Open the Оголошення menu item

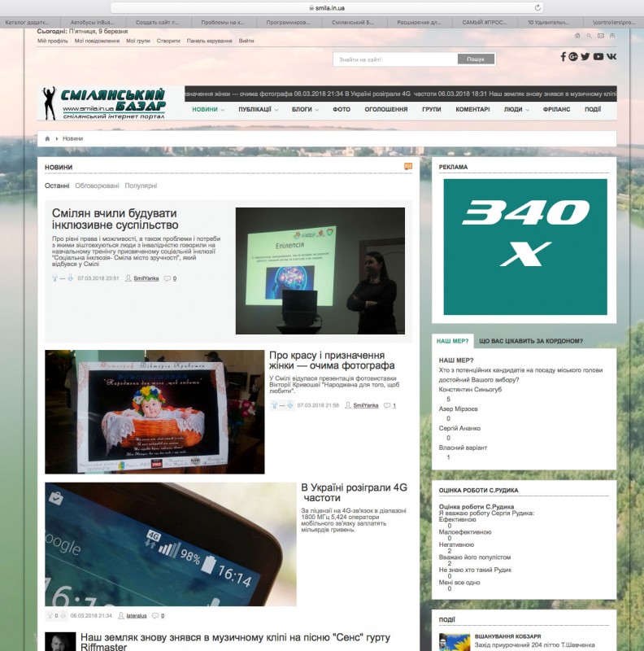tap(386, 110)
